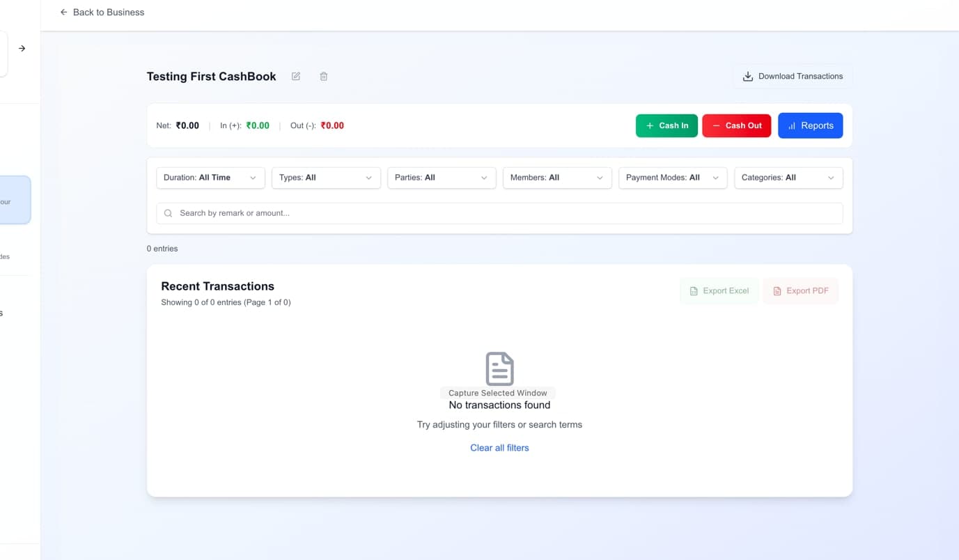Open the Payment Modes dropdown
The width and height of the screenshot is (959, 560).
point(673,178)
